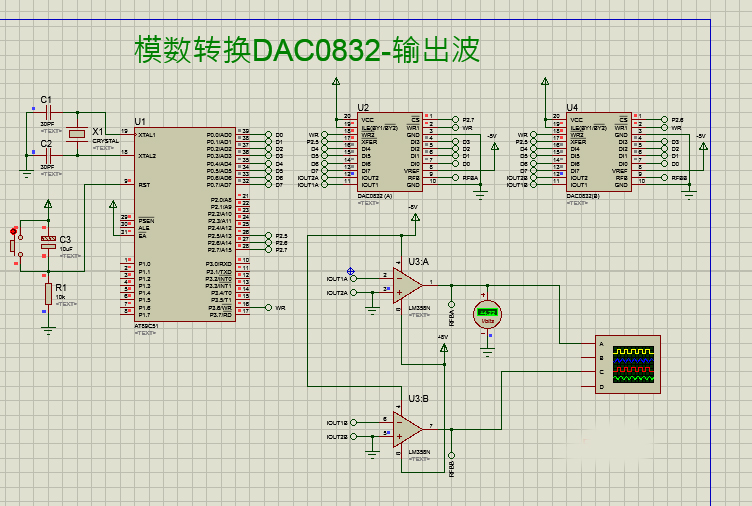Click the -5V terminal arrow beside U4
The image size is (752, 506).
703,147
